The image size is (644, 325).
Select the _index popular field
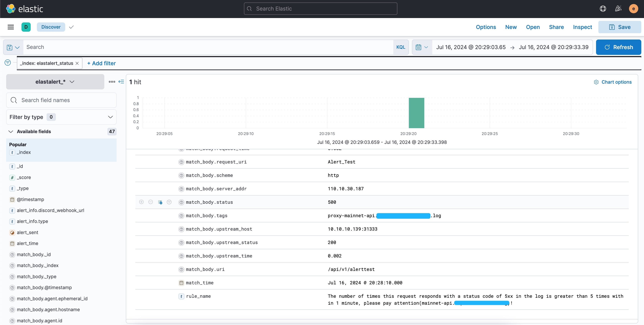click(x=24, y=152)
